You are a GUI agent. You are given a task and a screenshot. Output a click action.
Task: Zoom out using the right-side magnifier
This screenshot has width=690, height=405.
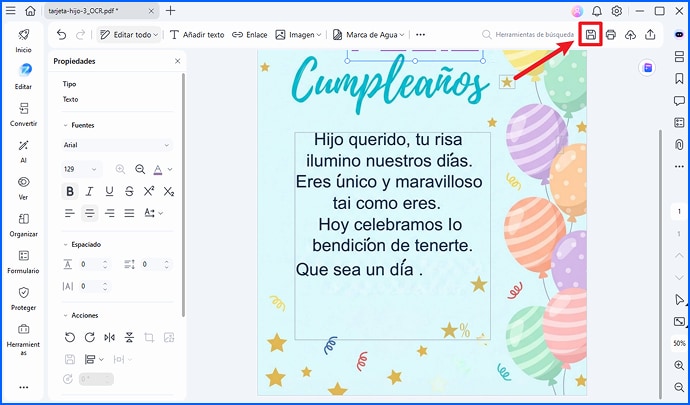679,387
